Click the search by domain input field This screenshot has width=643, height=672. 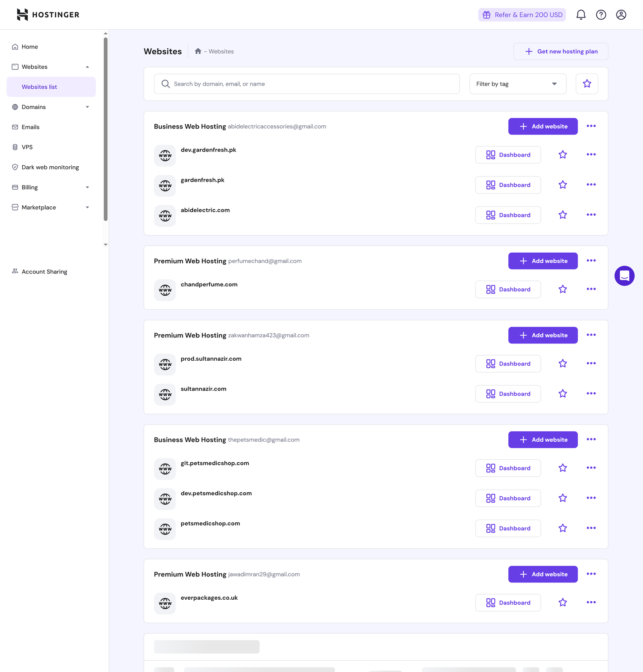307,84
